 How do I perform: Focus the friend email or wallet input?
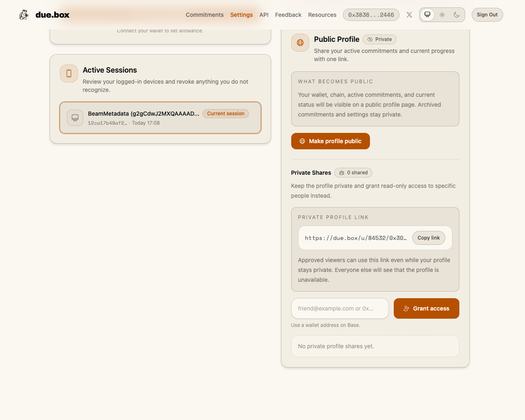coord(340,308)
